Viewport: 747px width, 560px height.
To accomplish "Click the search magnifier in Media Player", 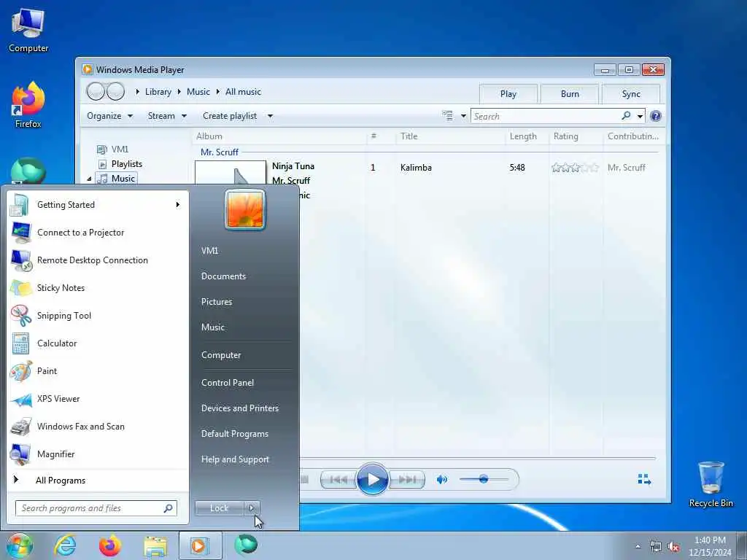I will click(626, 116).
